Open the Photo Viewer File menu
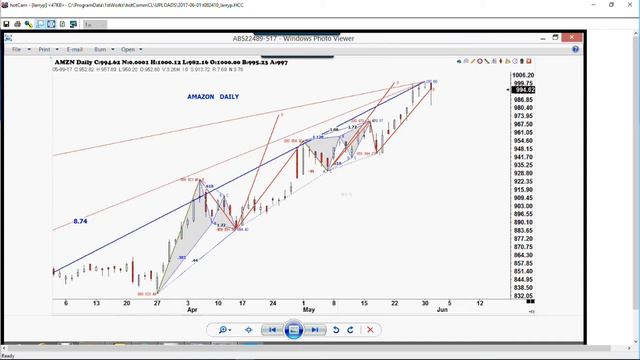 [x=16, y=49]
